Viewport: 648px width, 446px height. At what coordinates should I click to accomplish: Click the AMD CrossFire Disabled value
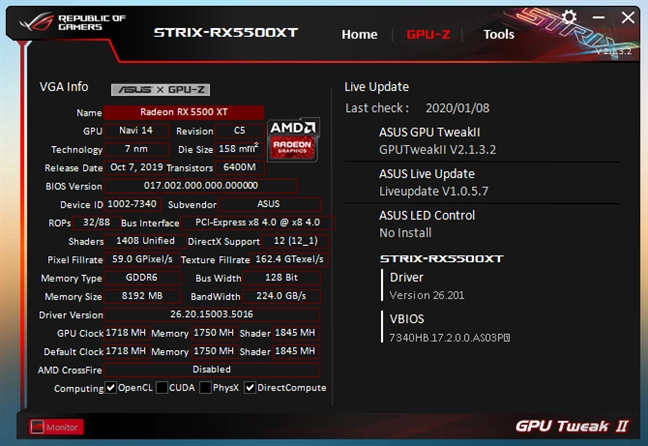point(212,370)
